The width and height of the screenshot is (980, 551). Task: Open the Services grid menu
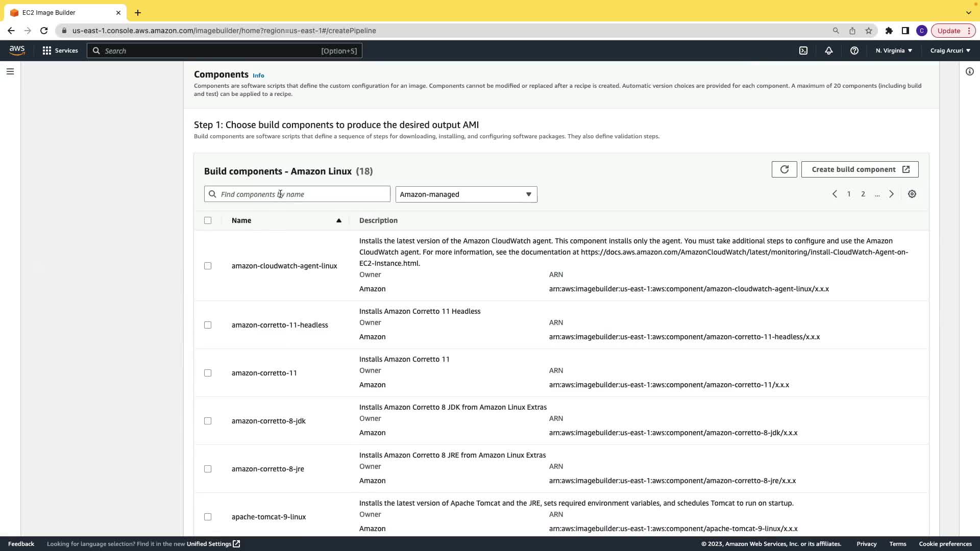60,51
